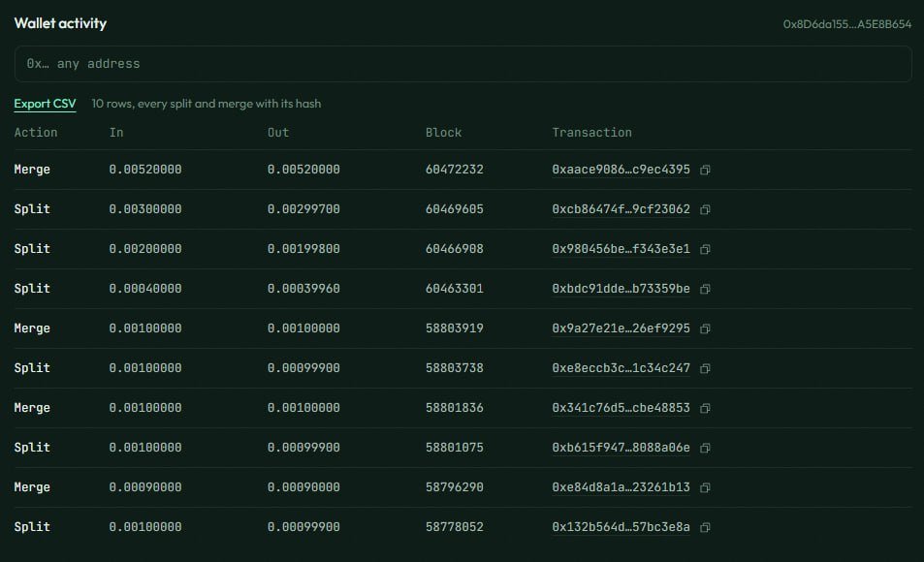Click In value 0.00090000

pos(145,487)
